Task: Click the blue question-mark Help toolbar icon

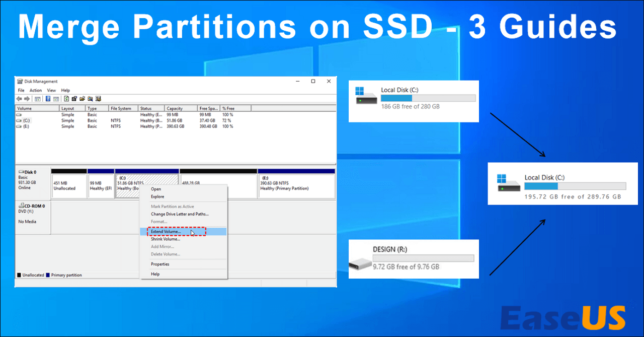Action: pyautogui.click(x=48, y=99)
